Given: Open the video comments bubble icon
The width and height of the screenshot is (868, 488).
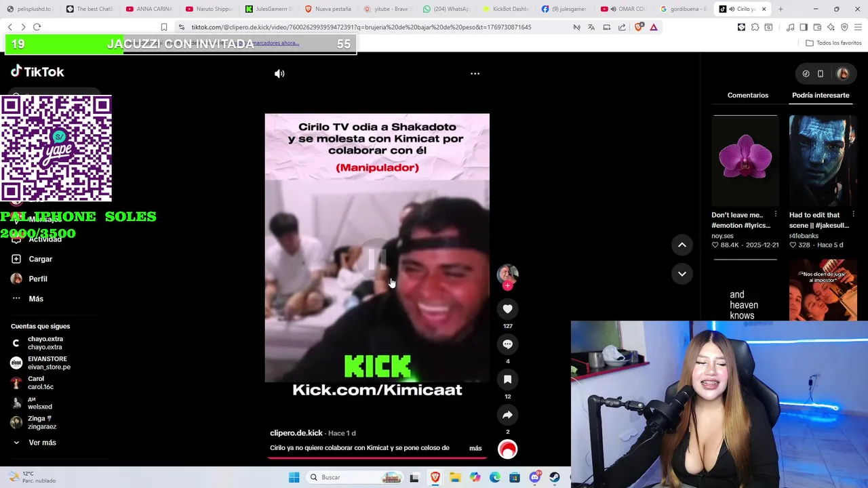Looking at the screenshot, I should [x=507, y=344].
